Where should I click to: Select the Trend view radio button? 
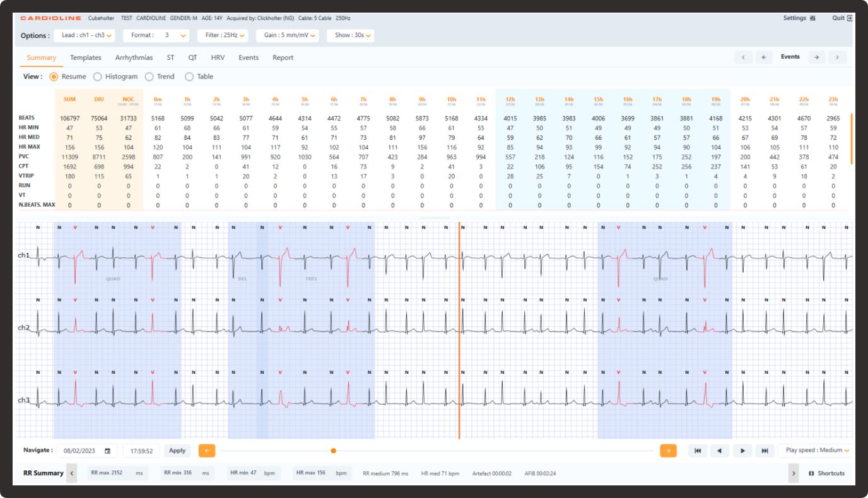(150, 77)
